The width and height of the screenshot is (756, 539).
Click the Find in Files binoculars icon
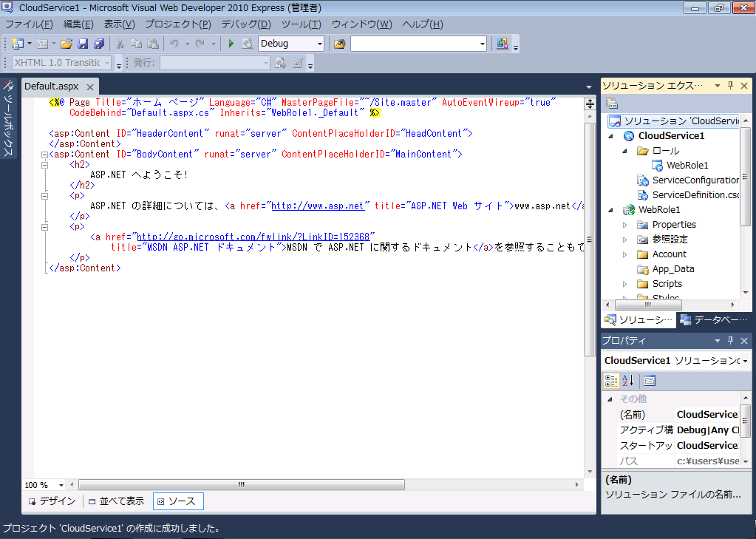point(339,44)
